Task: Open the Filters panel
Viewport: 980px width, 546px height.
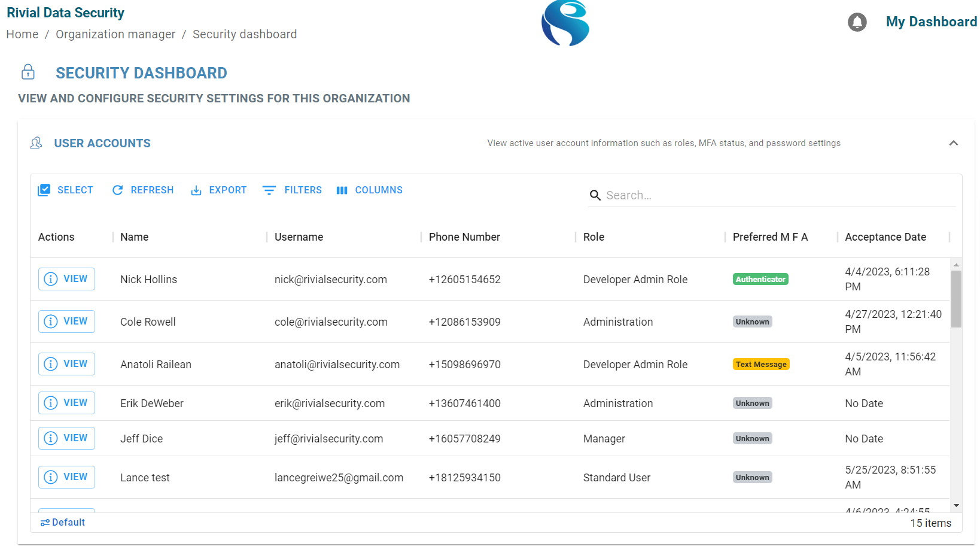Action: click(292, 190)
